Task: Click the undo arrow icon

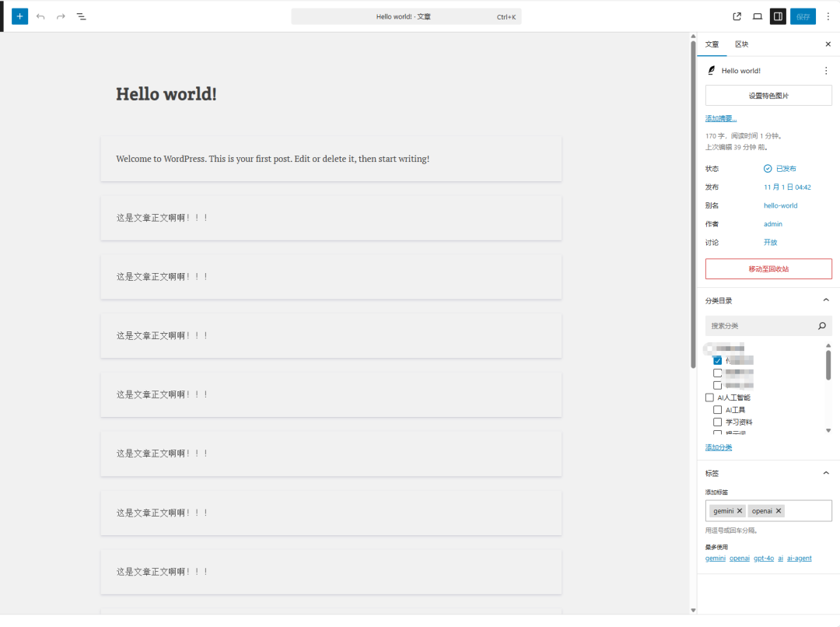Action: pyautogui.click(x=40, y=16)
